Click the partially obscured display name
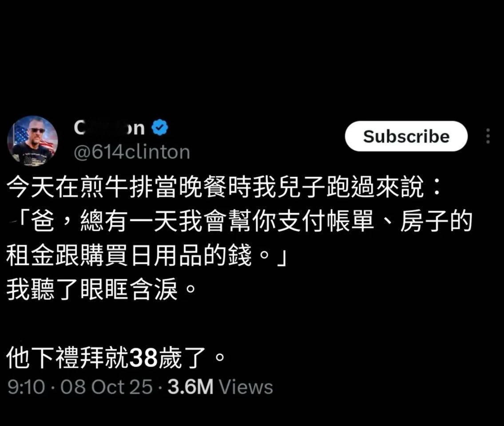504x426 pixels. pos(109,127)
